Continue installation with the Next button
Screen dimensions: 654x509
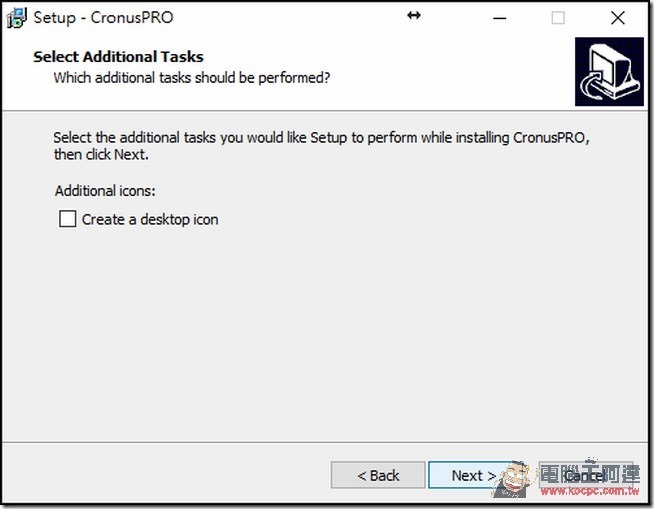coord(474,475)
